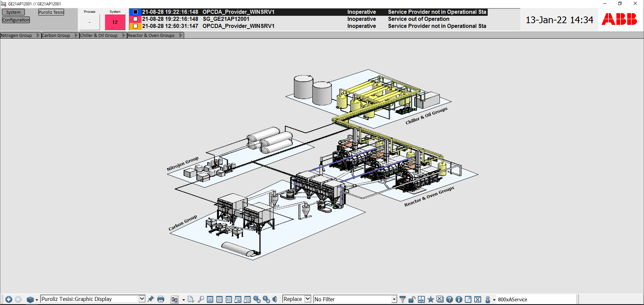Click the open padlock icon
The image size is (644, 305).
coord(412,299)
